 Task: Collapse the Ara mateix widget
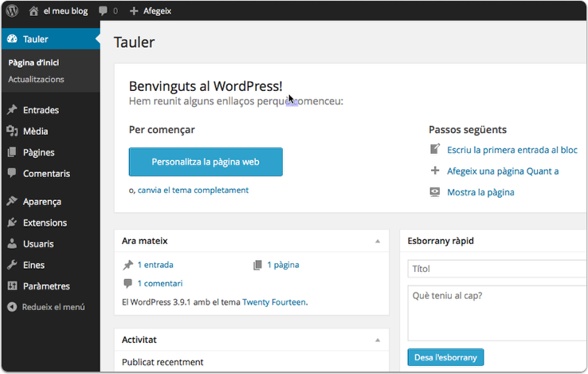[x=378, y=241]
